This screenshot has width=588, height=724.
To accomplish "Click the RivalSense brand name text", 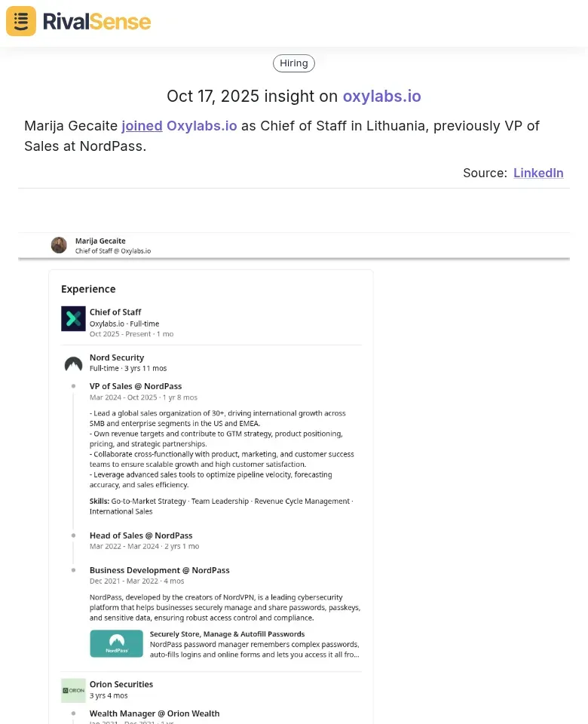I will [96, 22].
